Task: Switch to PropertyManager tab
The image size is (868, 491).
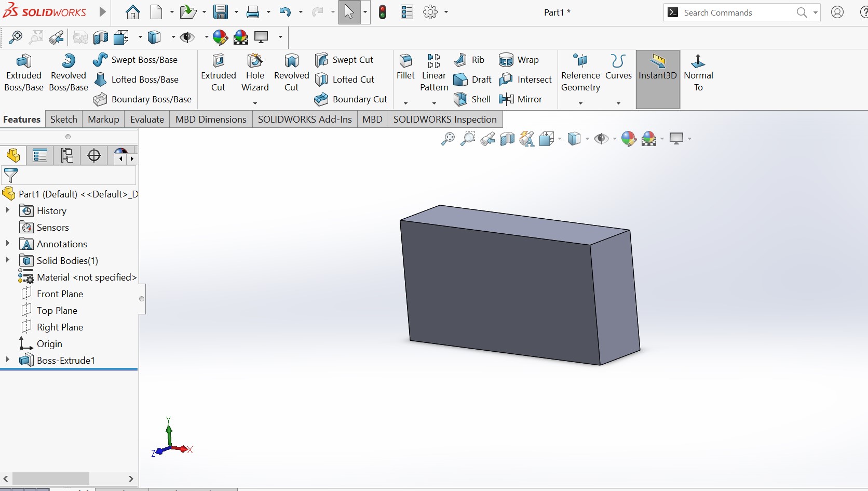Action: (40, 155)
